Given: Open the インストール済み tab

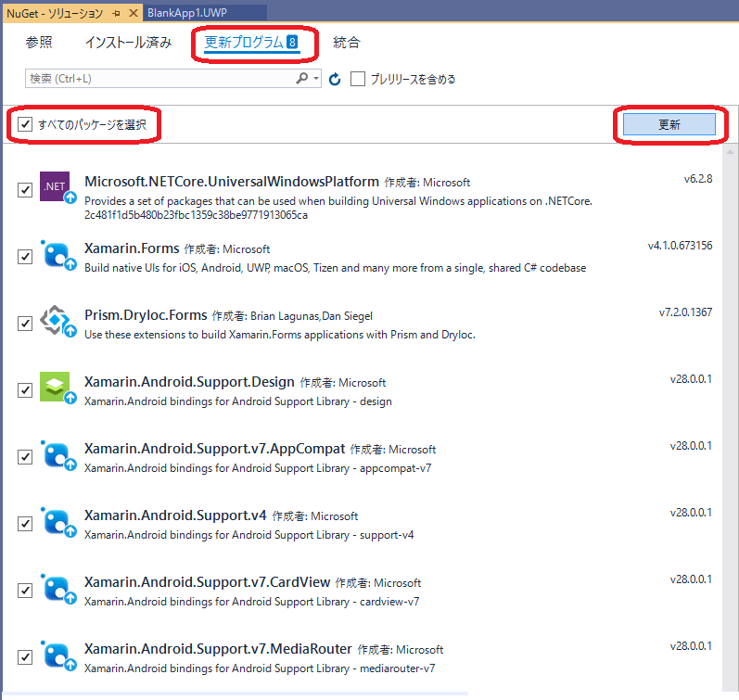Looking at the screenshot, I should [x=128, y=43].
